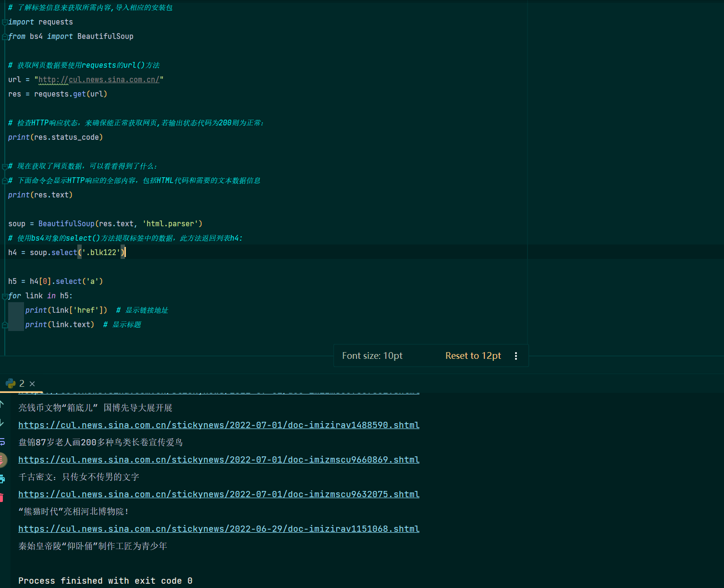Click the comment '# 显示链接地址'

tap(142, 310)
